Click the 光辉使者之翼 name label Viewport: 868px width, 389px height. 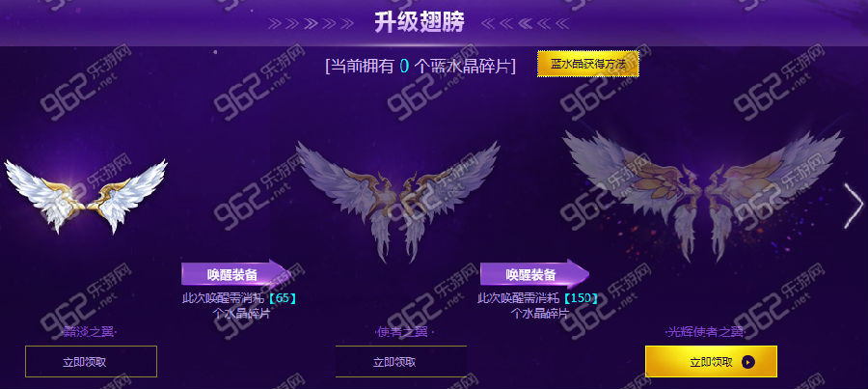point(705,332)
